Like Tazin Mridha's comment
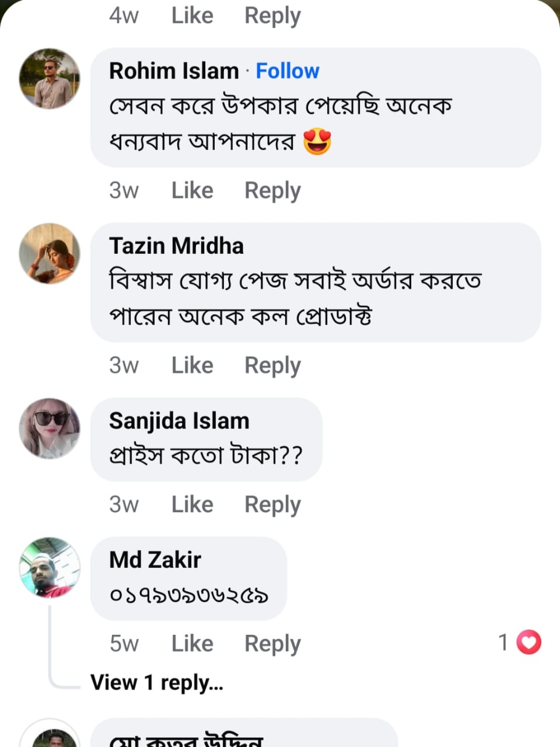560x747 pixels. tap(192, 365)
